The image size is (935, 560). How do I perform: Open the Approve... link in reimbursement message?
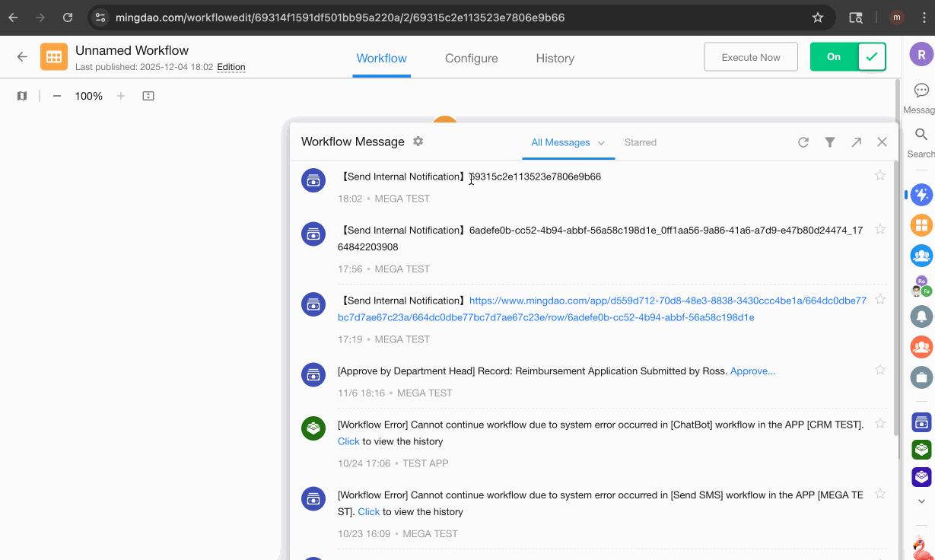[x=752, y=371]
